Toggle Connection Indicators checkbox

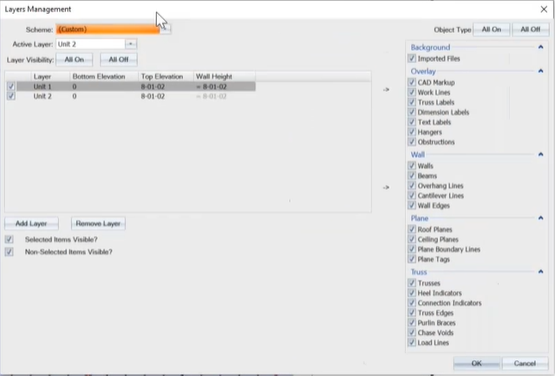(412, 302)
